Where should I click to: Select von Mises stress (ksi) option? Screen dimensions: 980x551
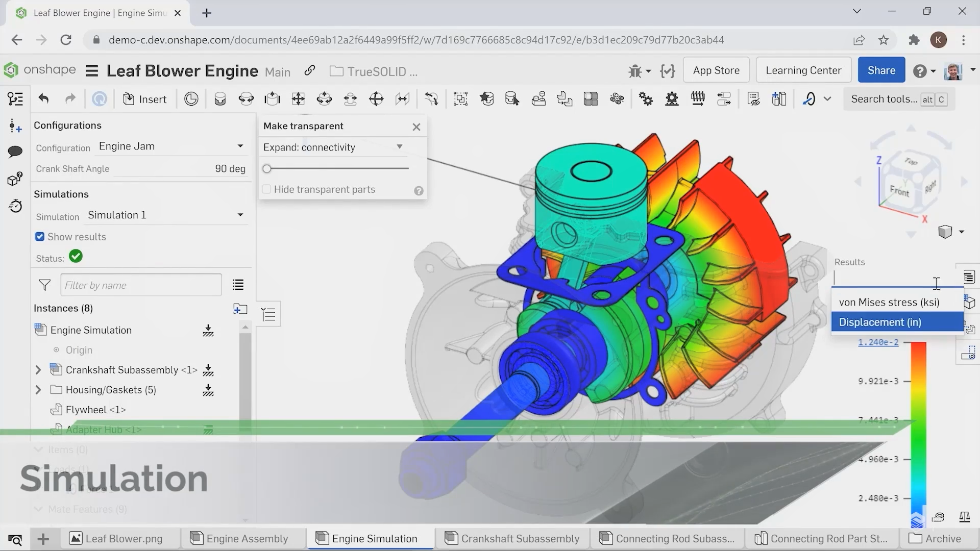[897, 302]
